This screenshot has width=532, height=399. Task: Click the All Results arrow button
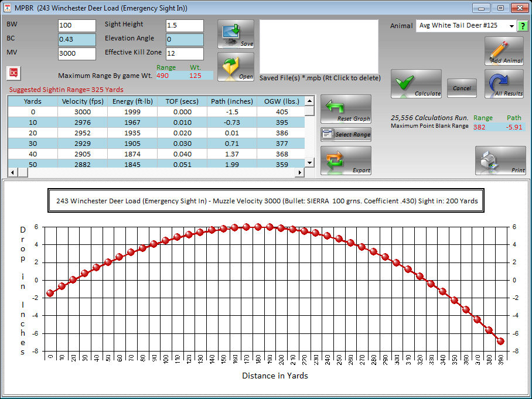tap(503, 84)
